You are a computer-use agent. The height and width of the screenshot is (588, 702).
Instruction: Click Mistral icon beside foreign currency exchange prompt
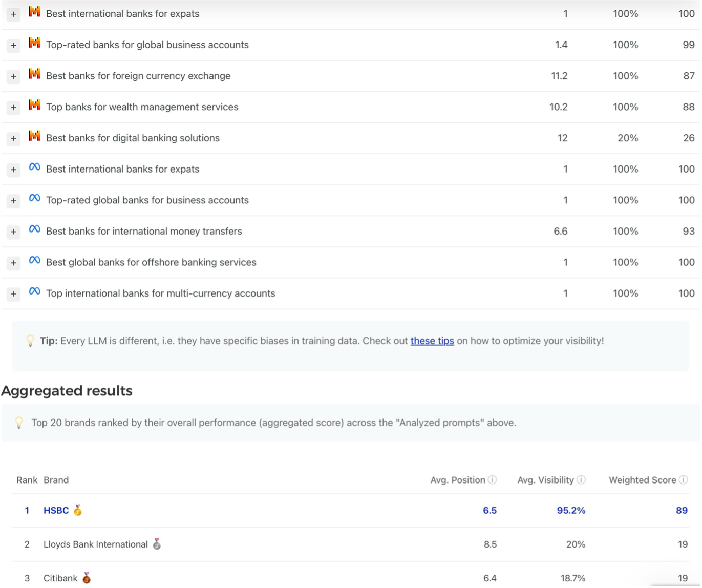34,74
